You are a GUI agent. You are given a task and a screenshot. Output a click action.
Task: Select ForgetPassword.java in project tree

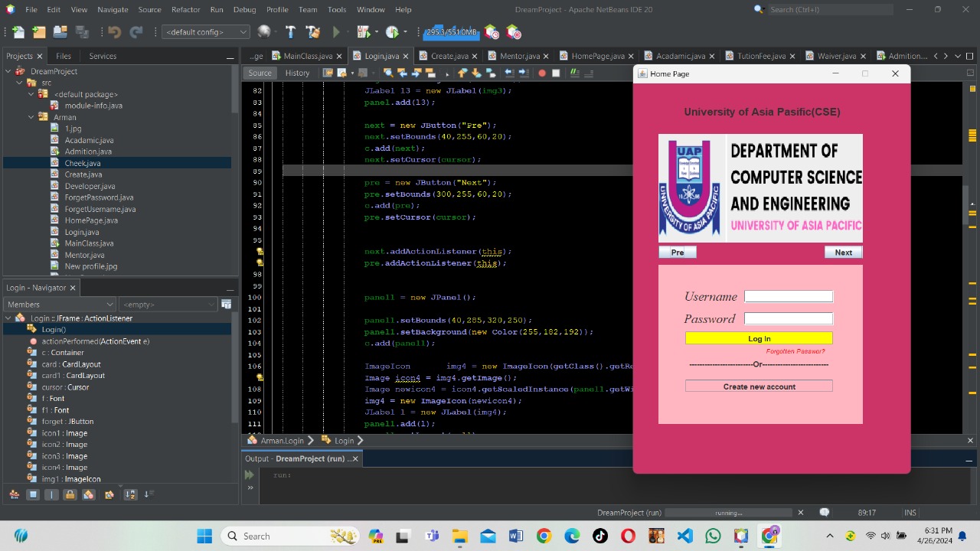click(x=99, y=197)
